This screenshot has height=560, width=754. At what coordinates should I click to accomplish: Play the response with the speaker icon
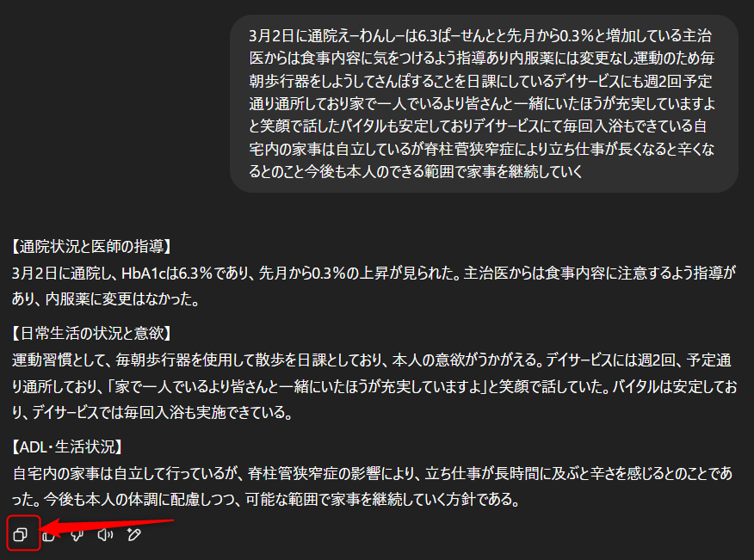[x=105, y=534]
